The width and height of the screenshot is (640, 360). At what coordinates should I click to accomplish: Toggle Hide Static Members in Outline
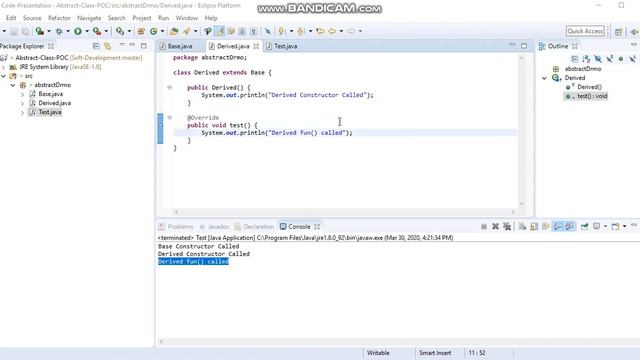click(x=609, y=59)
